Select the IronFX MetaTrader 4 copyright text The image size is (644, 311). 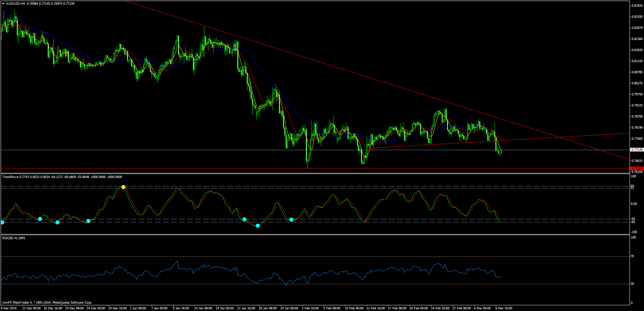click(47, 303)
